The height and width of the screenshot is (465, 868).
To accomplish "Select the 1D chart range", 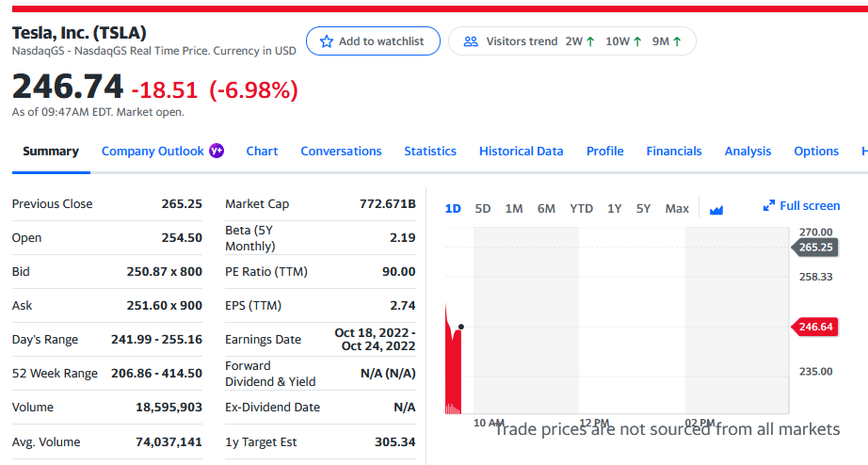I will 453,209.
